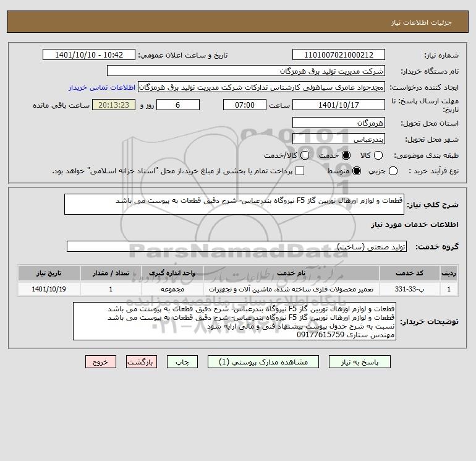Select the جزیی purchase type radio
This screenshot has width=476, height=461.
(393, 171)
